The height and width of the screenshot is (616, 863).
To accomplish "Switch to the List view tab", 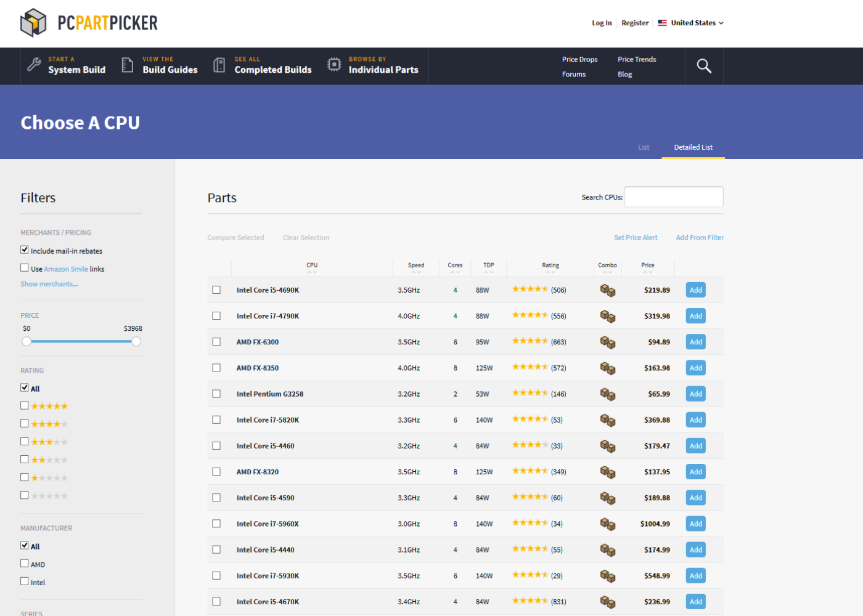I will tap(644, 147).
